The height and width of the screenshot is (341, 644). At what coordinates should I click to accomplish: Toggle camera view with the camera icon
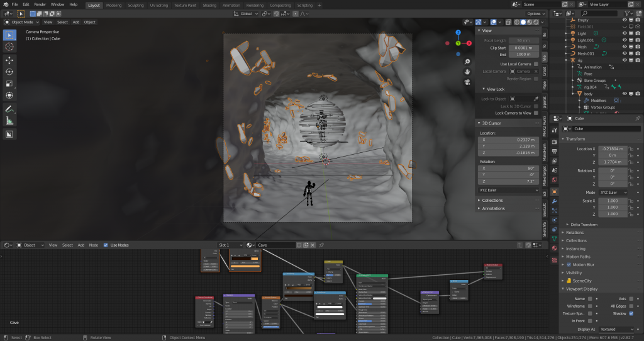467,82
